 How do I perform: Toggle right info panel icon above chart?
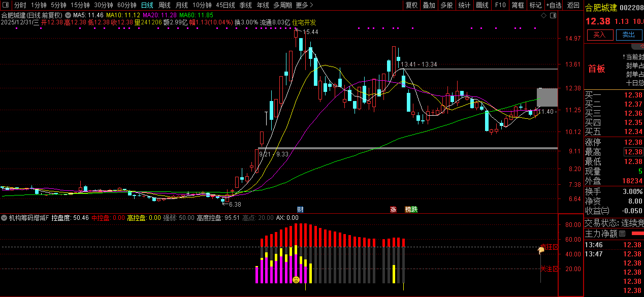[x=553, y=16]
